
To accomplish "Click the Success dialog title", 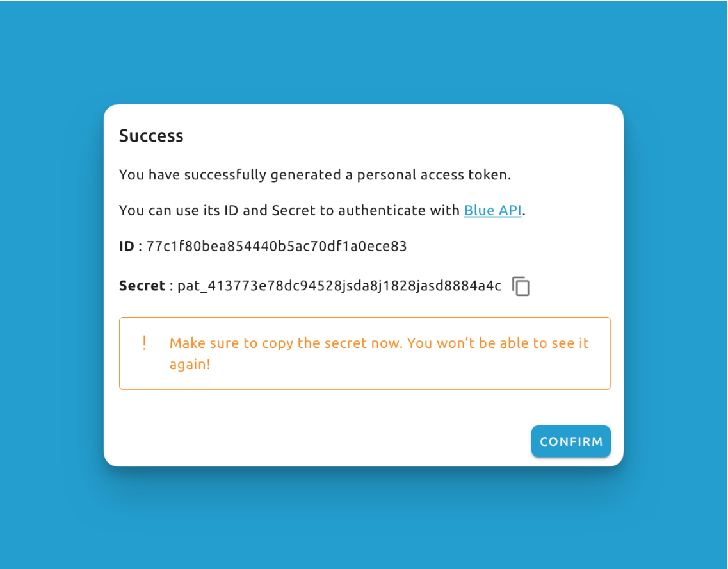I will tap(151, 136).
